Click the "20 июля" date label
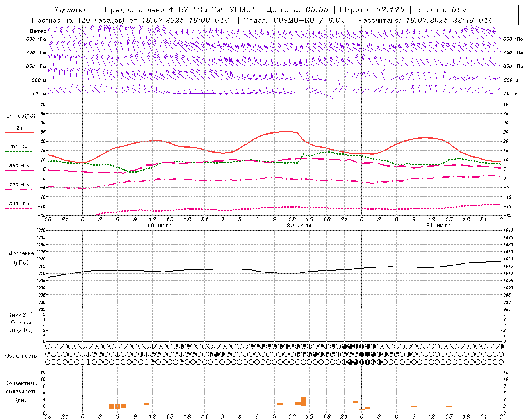Viewport: 525px width, 420px height. point(299,226)
